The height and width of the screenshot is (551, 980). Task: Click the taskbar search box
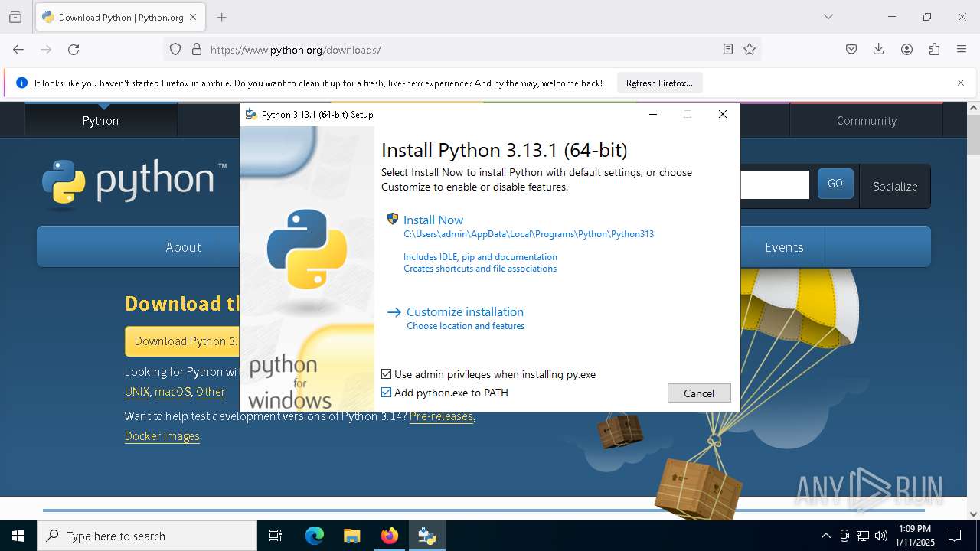tap(147, 536)
